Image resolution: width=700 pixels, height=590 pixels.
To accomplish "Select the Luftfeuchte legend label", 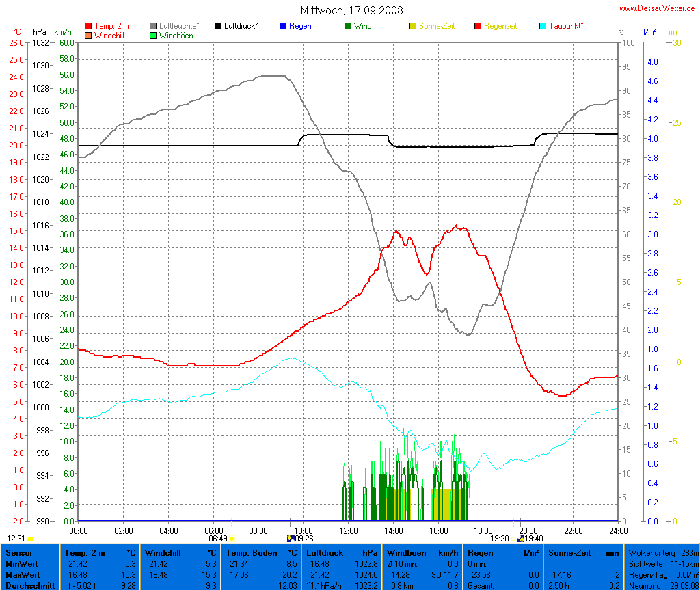I will [178, 26].
